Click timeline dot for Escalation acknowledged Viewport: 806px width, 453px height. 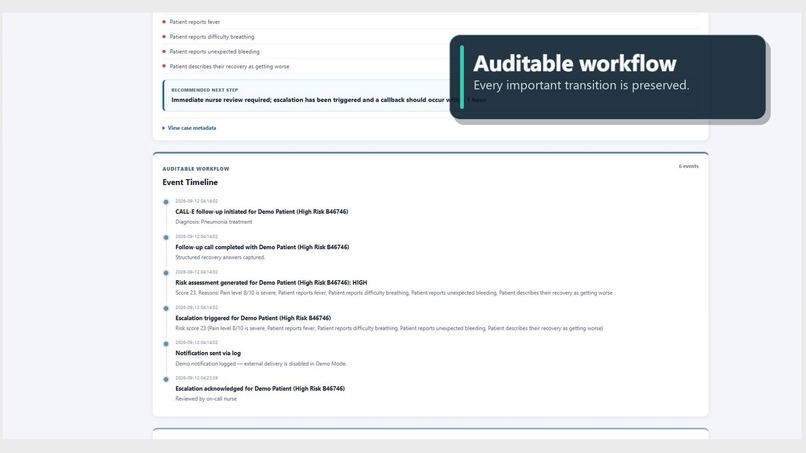166,379
